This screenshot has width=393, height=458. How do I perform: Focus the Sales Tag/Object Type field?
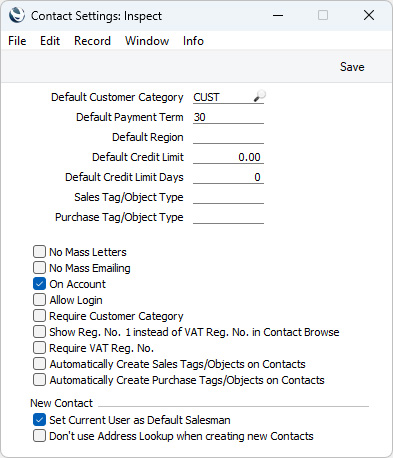228,197
